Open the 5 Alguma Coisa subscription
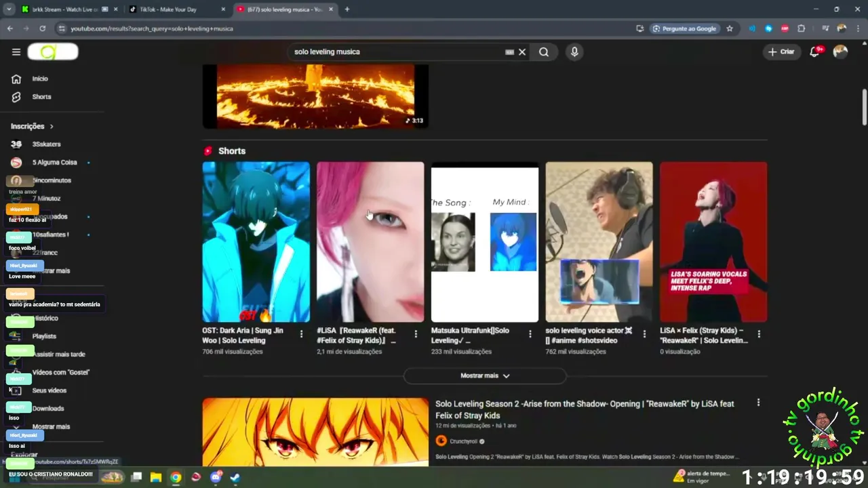Viewport: 868px width, 488px height. coord(54,163)
